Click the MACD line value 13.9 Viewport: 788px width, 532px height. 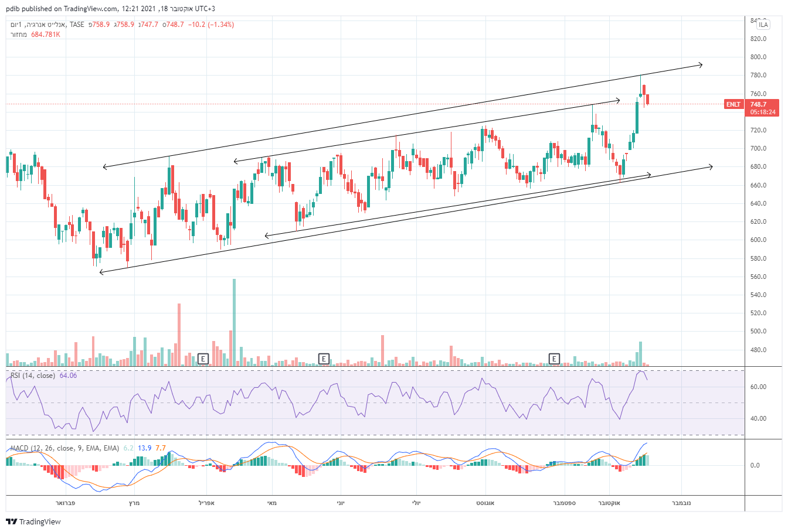click(145, 448)
